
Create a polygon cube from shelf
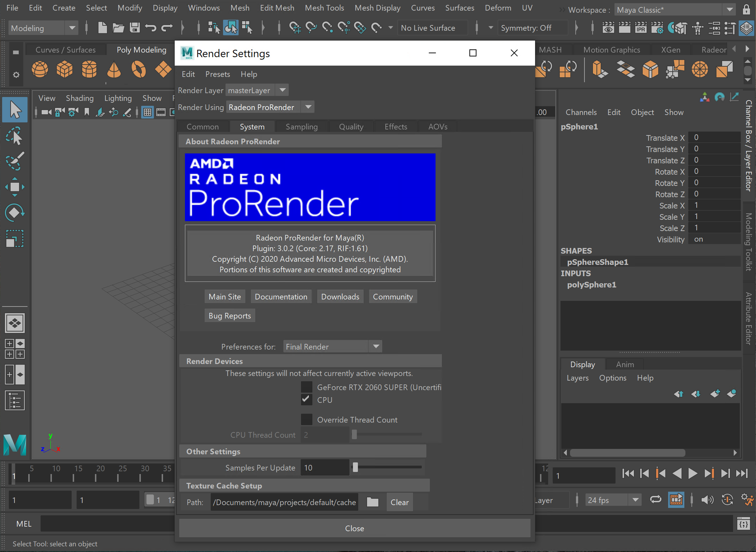pyautogui.click(x=65, y=69)
